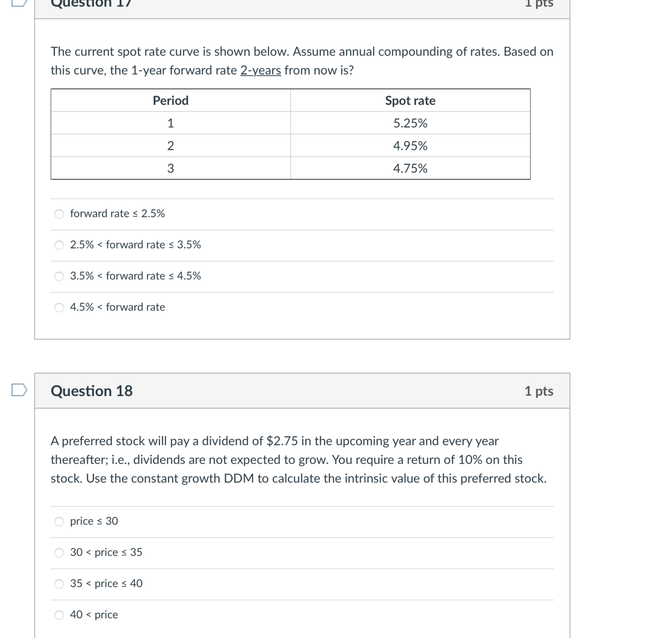
Task: Select the price ≤ 30 option
Action: (x=59, y=521)
